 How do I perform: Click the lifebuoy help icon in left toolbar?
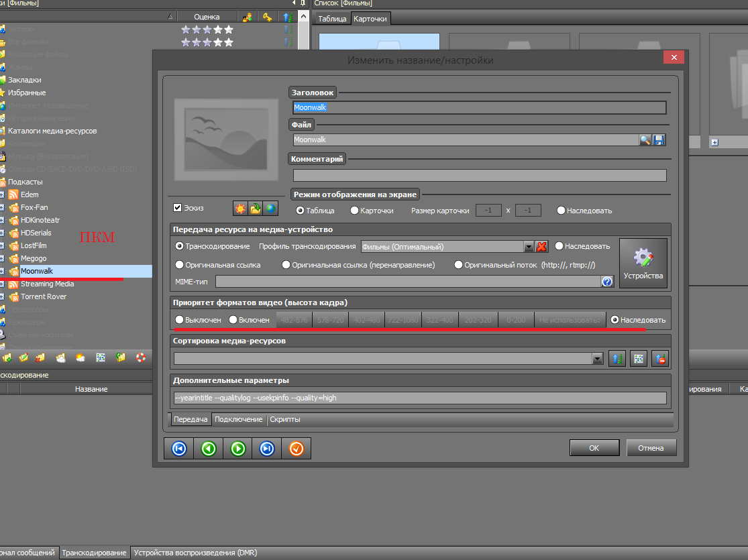(140, 357)
